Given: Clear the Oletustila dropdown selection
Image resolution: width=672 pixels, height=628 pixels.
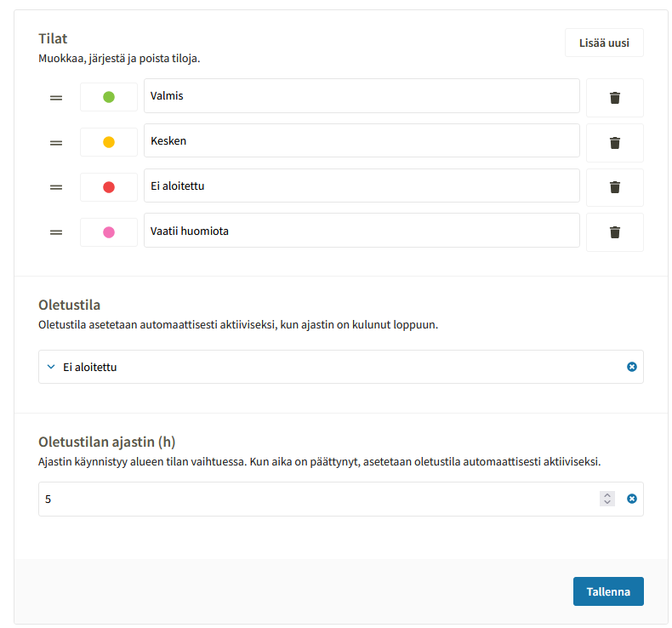Looking at the screenshot, I should tap(632, 367).
